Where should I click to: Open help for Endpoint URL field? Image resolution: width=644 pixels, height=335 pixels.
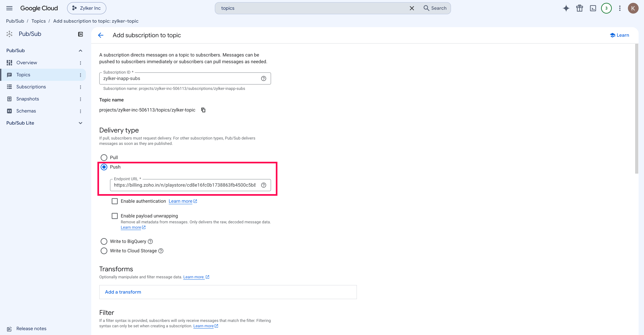(263, 185)
